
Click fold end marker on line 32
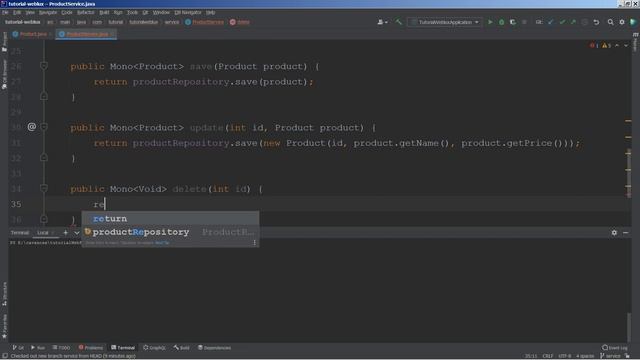pos(44,158)
